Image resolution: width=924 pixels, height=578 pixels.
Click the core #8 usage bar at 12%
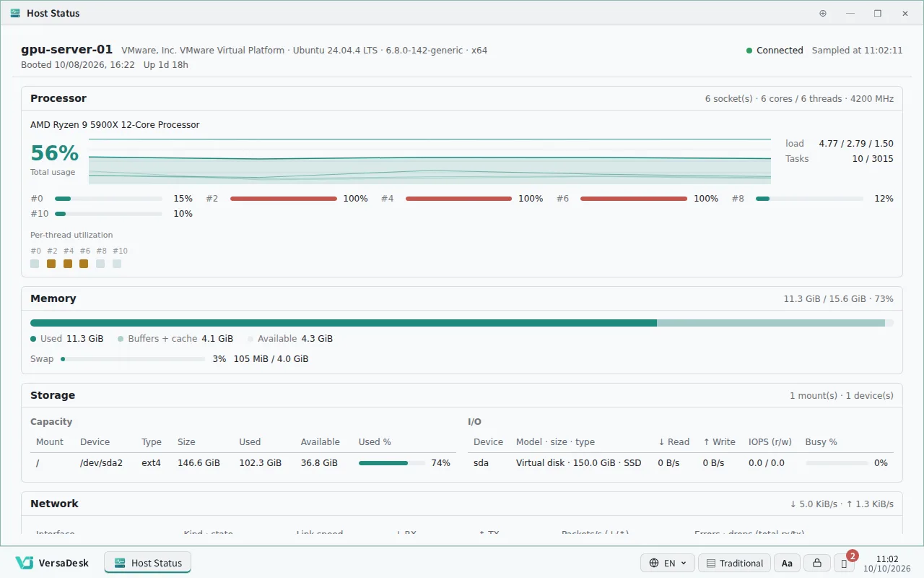[809, 199]
